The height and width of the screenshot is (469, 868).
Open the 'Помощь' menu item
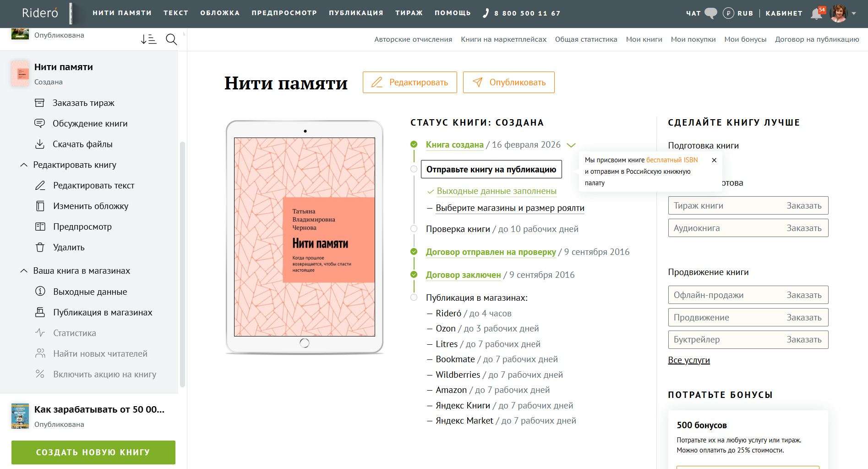coord(453,13)
